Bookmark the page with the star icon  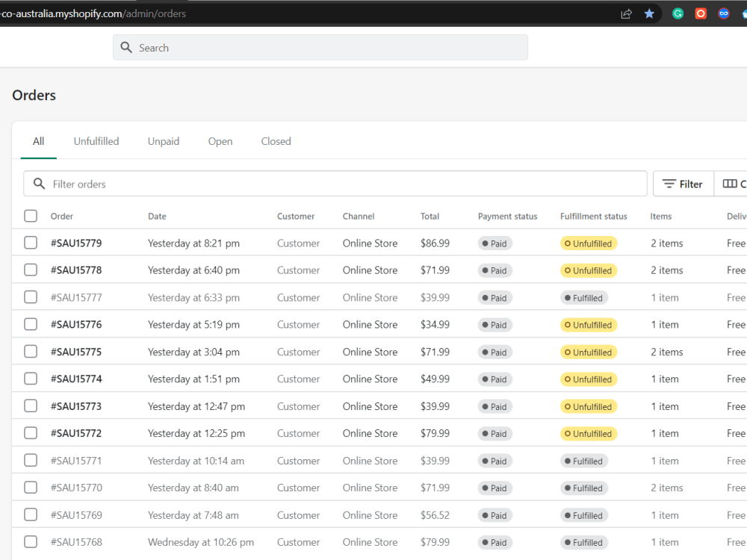pos(649,13)
